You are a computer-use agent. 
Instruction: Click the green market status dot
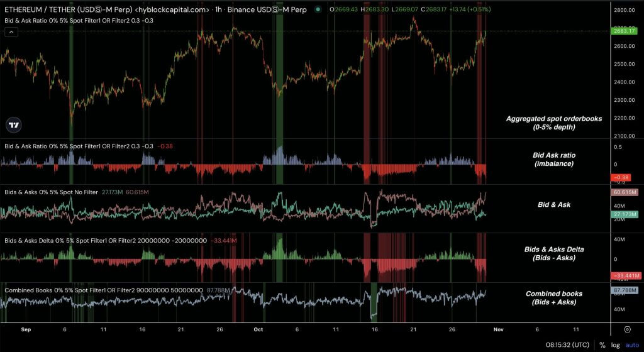click(x=318, y=9)
